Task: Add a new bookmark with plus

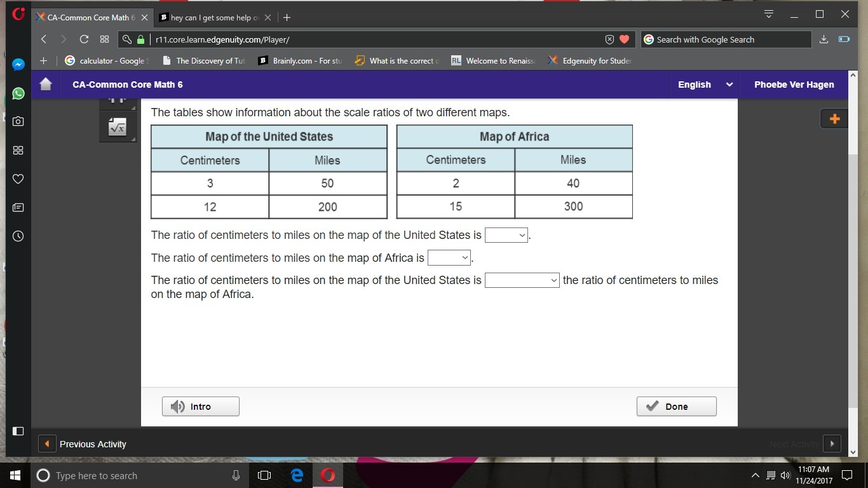Action: pos(43,61)
